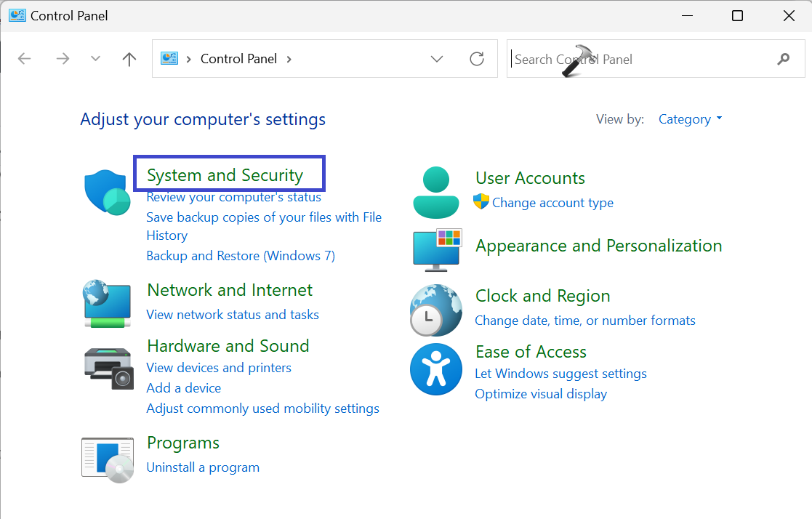Select View network status and tasks
The height and width of the screenshot is (519, 812).
click(x=233, y=315)
